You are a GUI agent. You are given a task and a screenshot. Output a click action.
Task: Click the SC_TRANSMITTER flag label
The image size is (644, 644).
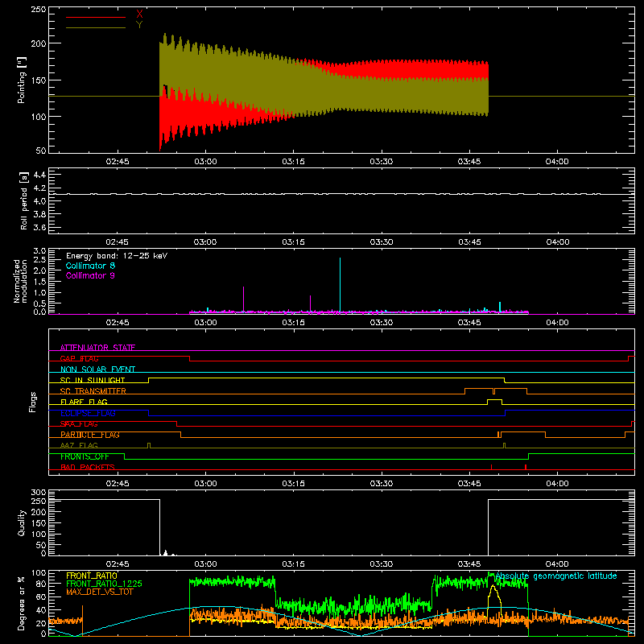pyautogui.click(x=93, y=391)
